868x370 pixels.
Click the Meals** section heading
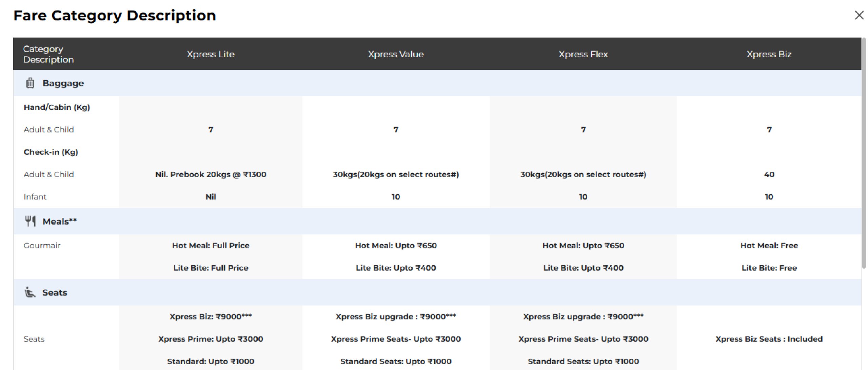(60, 222)
